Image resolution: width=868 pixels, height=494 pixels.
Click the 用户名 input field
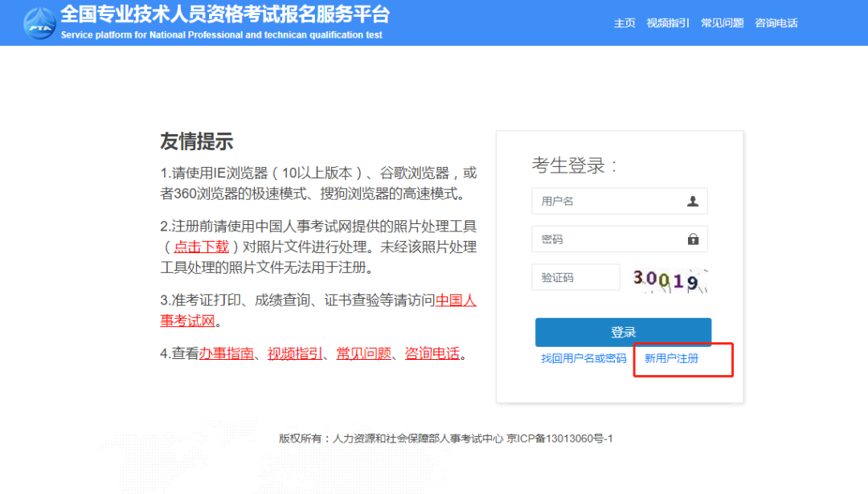pyautogui.click(x=611, y=201)
